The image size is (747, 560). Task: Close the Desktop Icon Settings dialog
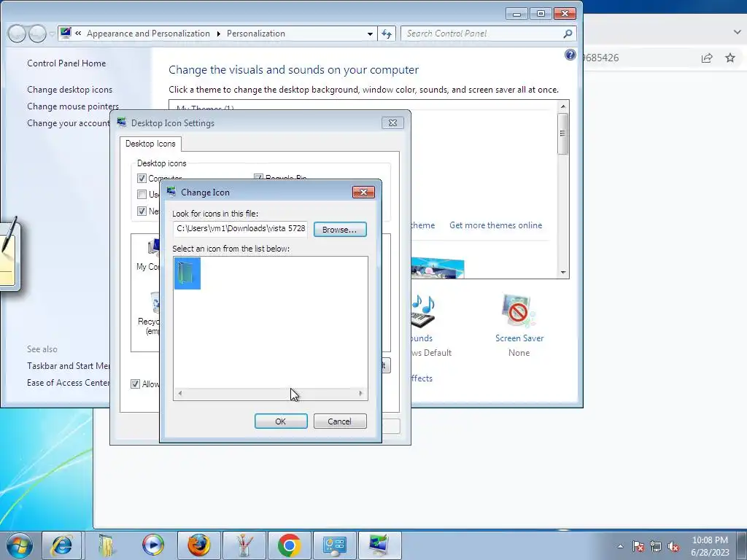pos(392,122)
